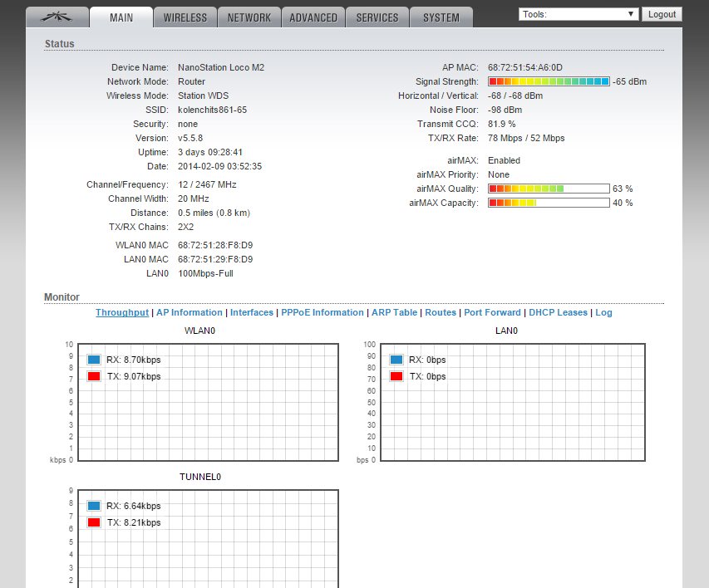Click the Transmit CCQ value 81.9 %
Viewport: 709px width, 588px height.
tap(502, 124)
